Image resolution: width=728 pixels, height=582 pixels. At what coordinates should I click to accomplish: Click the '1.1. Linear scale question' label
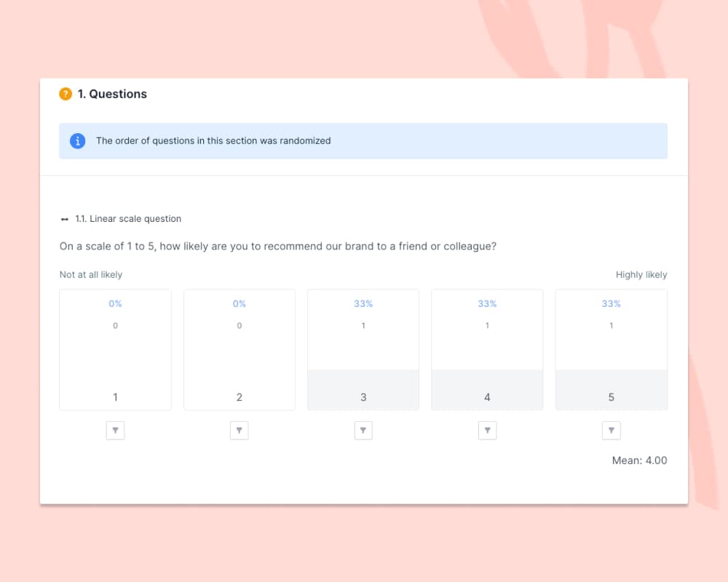pos(128,219)
